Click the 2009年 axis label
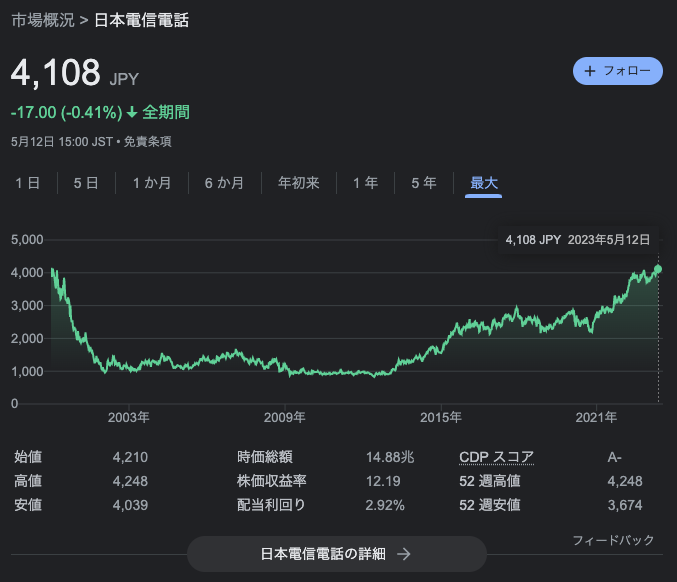 click(x=285, y=417)
